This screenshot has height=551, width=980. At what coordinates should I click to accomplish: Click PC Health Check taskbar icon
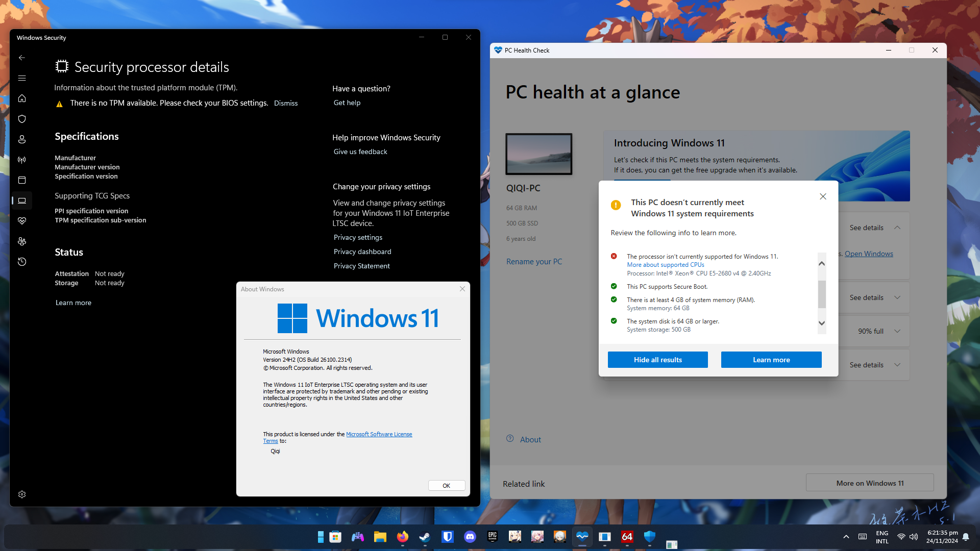pos(582,537)
